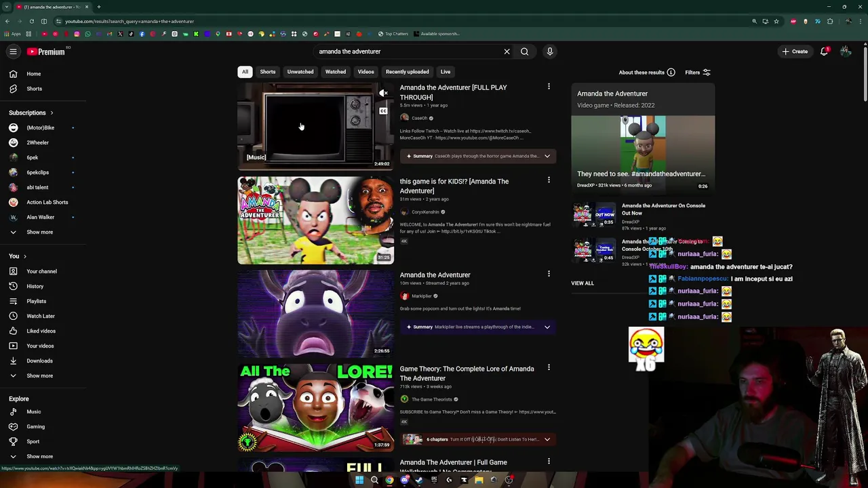Open the 'this game is for KIDS' thumbnail
This screenshot has height=488, width=868.
coord(315,220)
